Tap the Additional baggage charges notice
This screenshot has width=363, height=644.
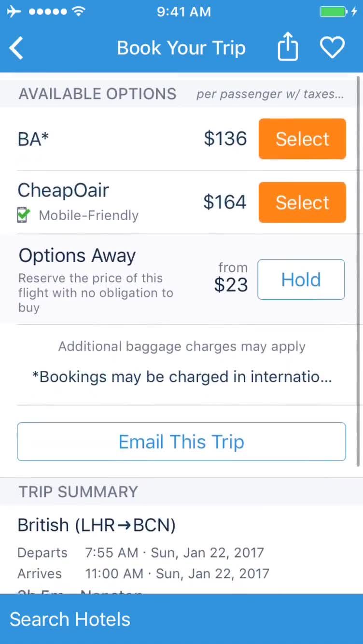coord(181,347)
